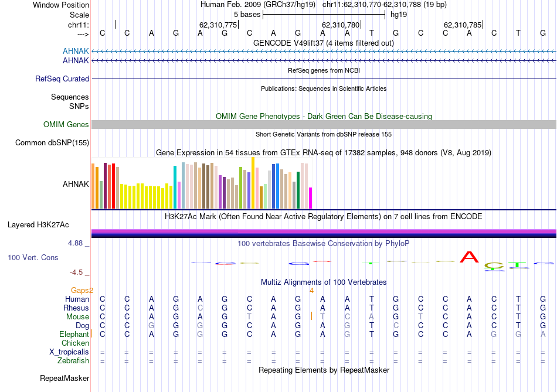Select the Elephant species row label
The image size is (557, 392).
tap(73, 334)
